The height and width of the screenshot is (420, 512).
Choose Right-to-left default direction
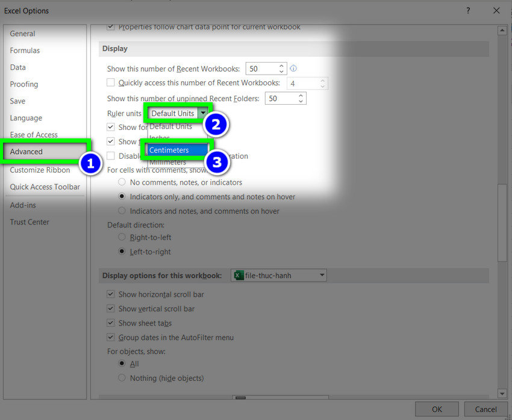[x=122, y=238]
